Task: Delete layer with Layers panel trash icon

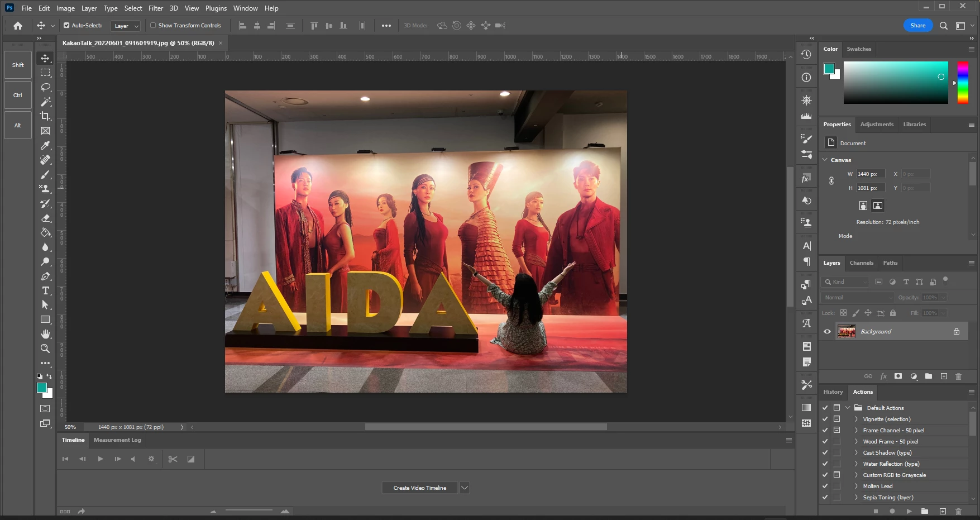Action: pos(959,376)
